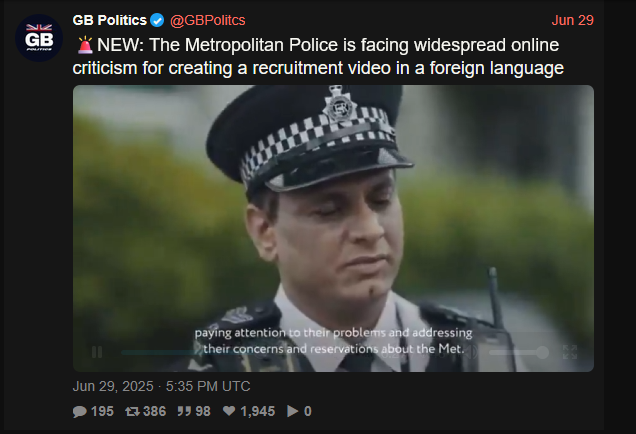Pause the recruitment video

click(x=97, y=352)
